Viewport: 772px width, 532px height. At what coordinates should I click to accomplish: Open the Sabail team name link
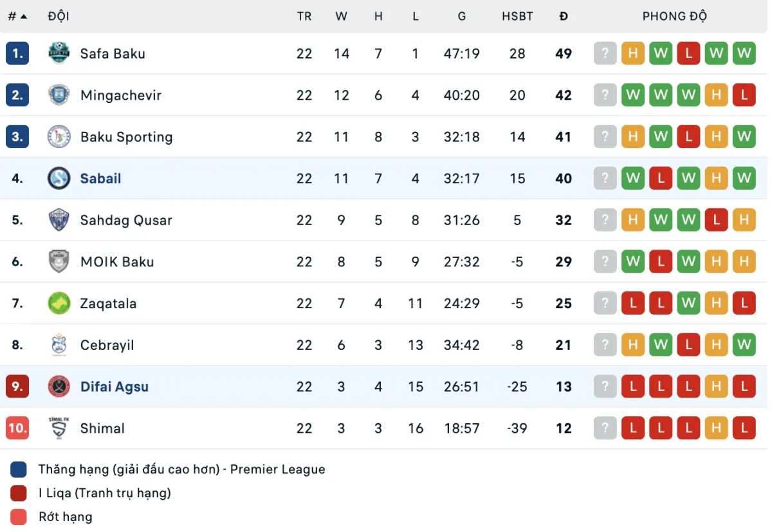click(x=100, y=178)
